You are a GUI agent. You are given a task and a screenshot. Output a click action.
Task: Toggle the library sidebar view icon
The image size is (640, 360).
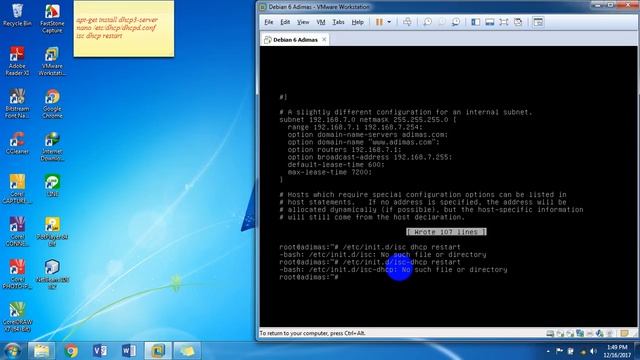(476, 22)
